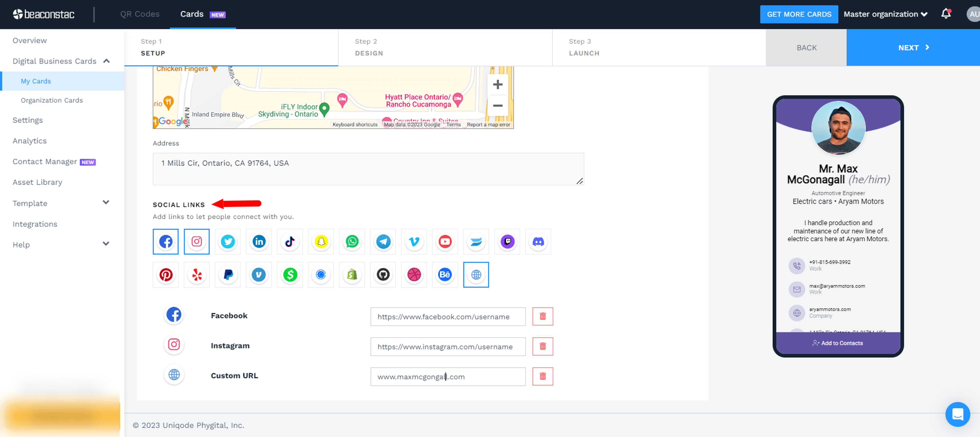Open Overview in the sidebar
The image size is (980, 437).
pos(30,40)
